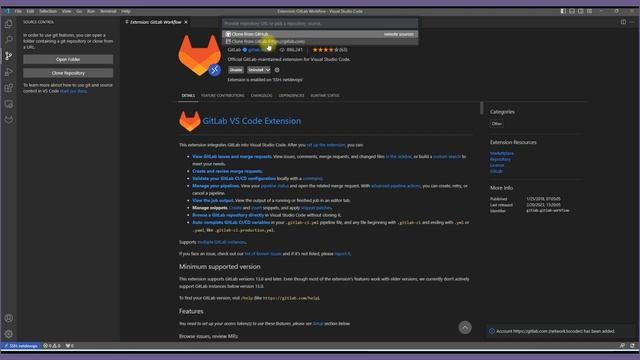The height and width of the screenshot is (360, 640).
Task: Open the Remote Explorer activity icon
Action: coord(9,104)
